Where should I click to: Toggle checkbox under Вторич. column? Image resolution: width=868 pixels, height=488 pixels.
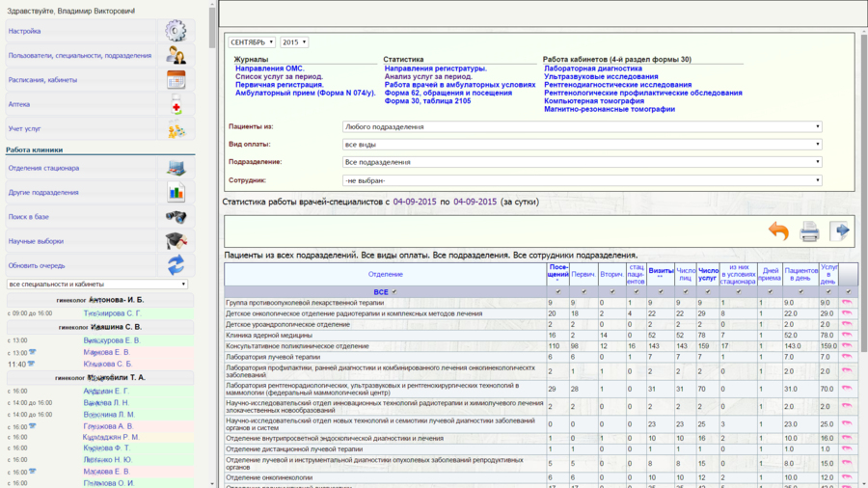pyautogui.click(x=612, y=291)
